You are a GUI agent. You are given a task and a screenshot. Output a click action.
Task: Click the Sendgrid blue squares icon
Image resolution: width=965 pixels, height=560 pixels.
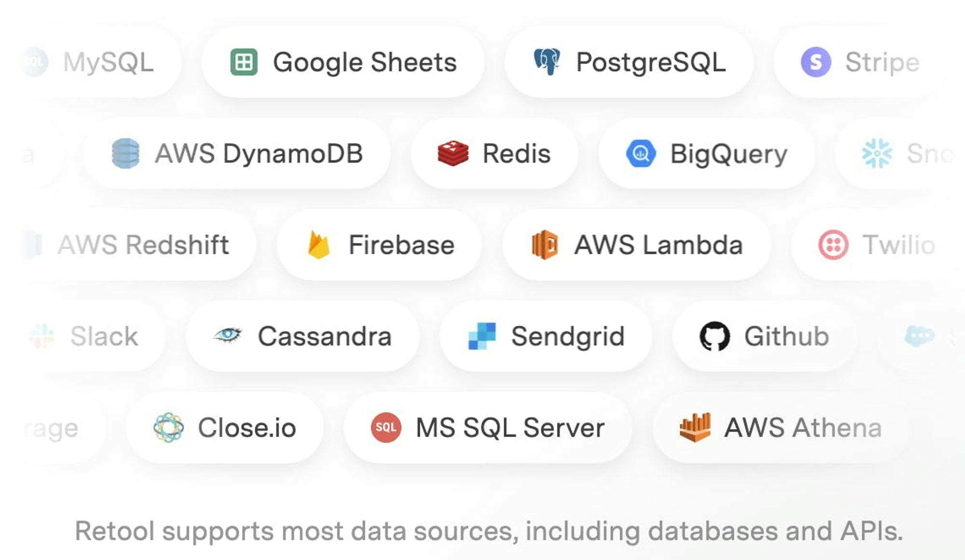pyautogui.click(x=482, y=336)
